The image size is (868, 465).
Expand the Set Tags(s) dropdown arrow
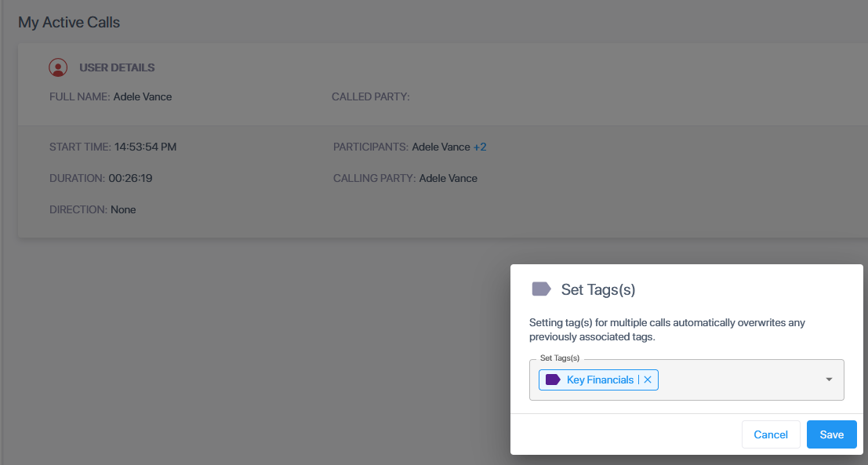(829, 380)
